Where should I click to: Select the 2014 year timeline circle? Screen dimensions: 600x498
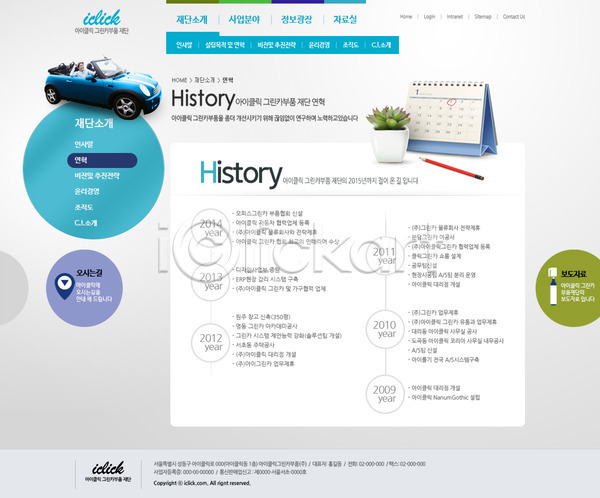coord(211,226)
